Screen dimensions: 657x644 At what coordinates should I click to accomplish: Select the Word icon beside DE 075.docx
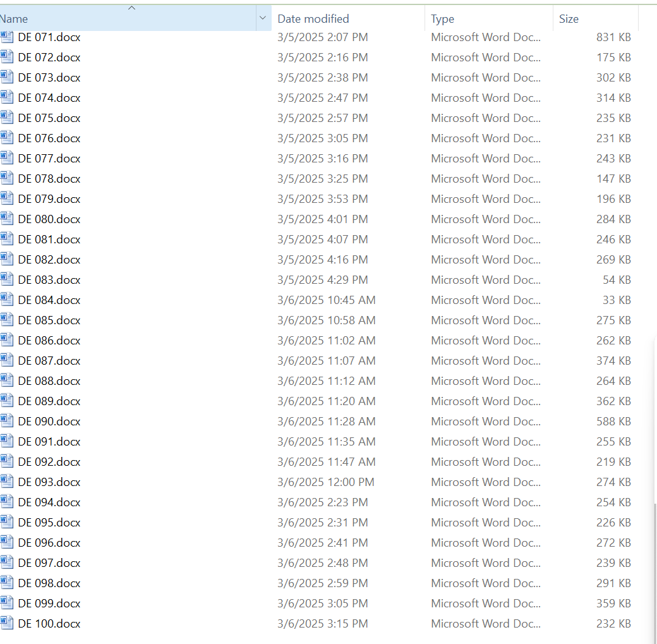coord(6,118)
